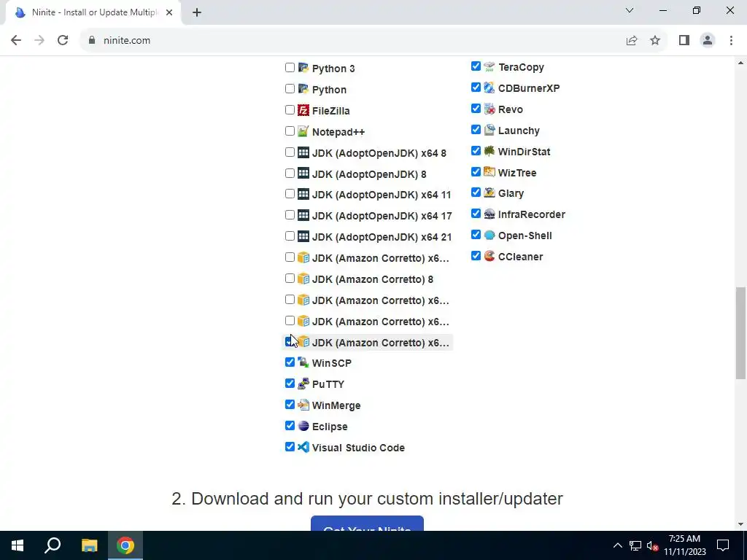Click the Windows Start button
747x560 pixels.
[18, 545]
